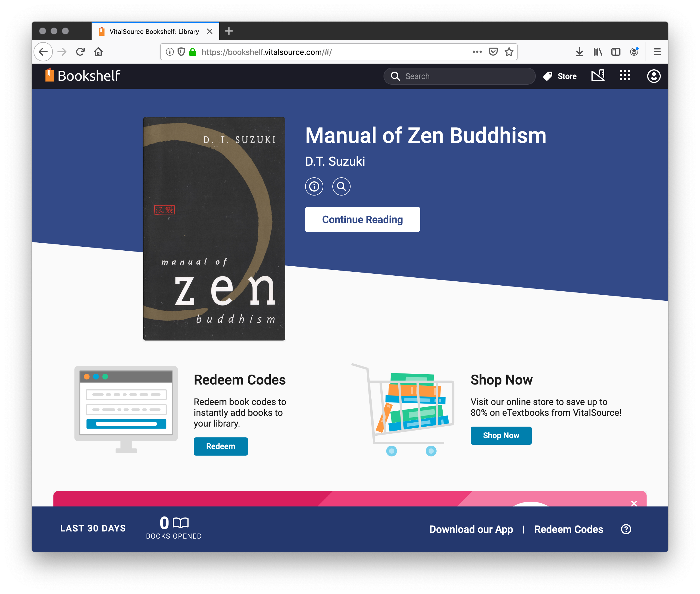Open the app grid menu icon
Image resolution: width=700 pixels, height=594 pixels.
pos(625,75)
